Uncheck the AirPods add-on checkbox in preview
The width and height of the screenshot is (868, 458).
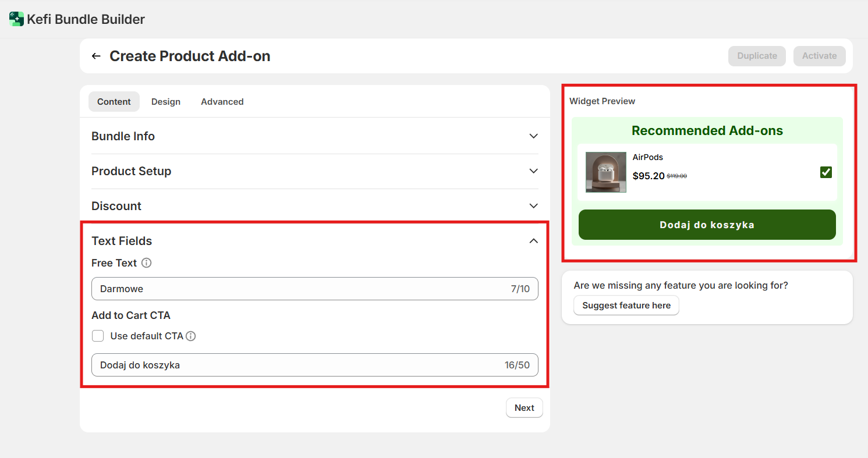[826, 172]
